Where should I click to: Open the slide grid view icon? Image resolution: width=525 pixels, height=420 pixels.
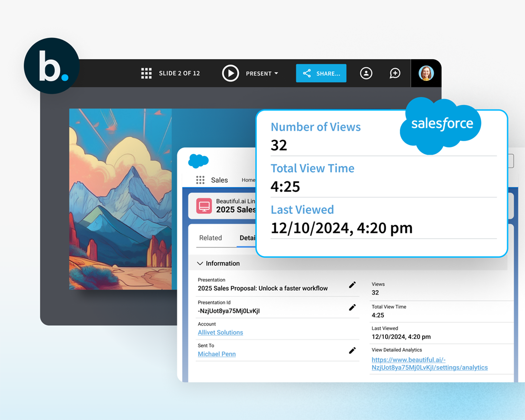click(x=147, y=73)
